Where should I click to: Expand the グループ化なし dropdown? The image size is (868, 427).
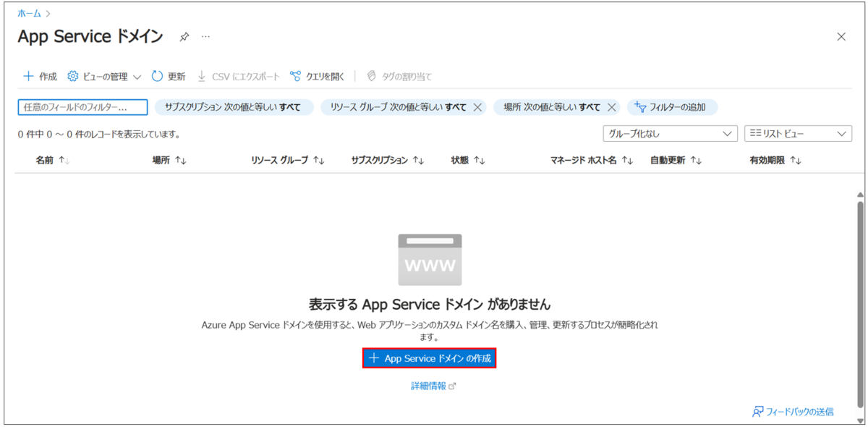point(670,133)
